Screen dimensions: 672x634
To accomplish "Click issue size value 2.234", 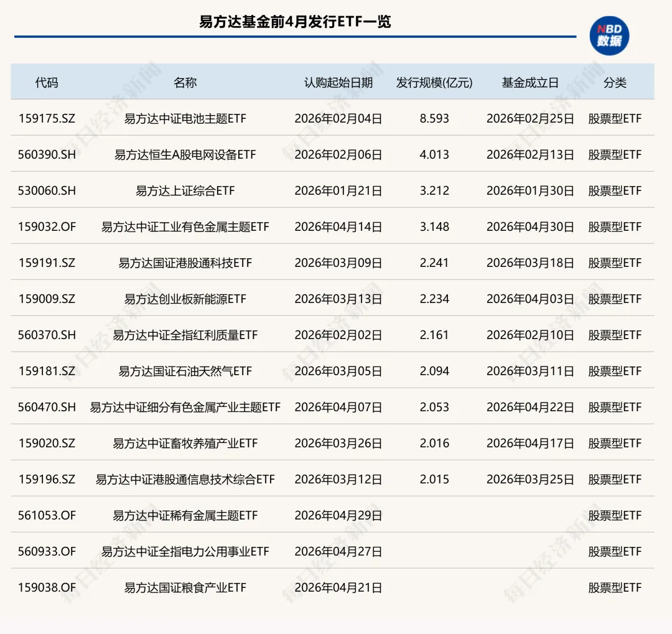I will click(434, 299).
